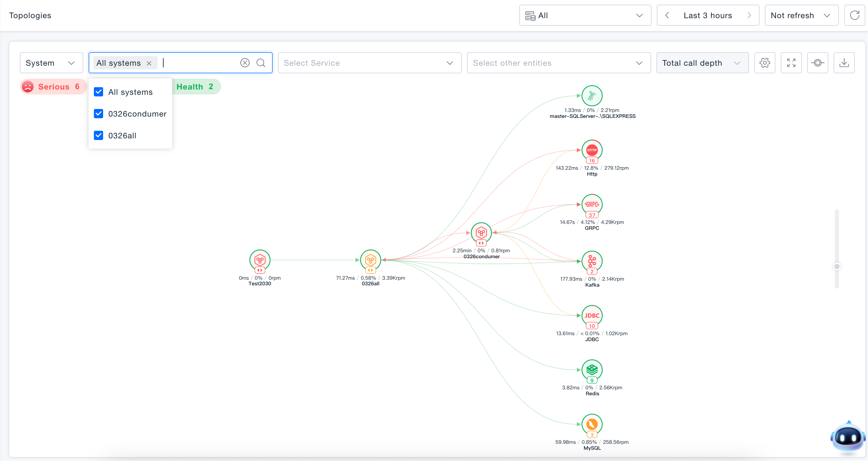Select the Redis node icon
Image resolution: width=868 pixels, height=461 pixels.
[592, 370]
